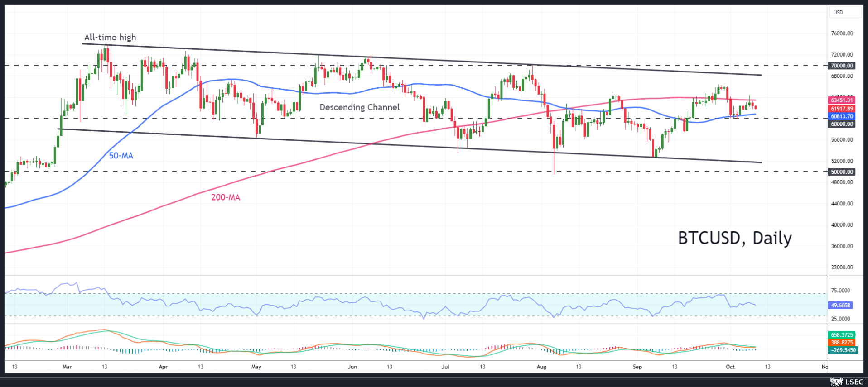This screenshot has width=868, height=387.
Task: Click the blue 50-MA label
Action: [x=121, y=156]
